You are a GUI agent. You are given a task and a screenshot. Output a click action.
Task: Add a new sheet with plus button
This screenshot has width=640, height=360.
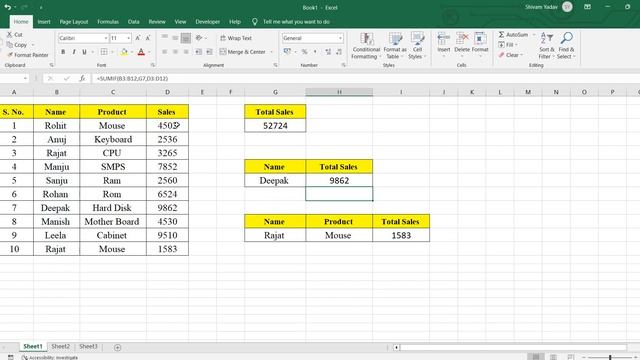[x=118, y=347]
